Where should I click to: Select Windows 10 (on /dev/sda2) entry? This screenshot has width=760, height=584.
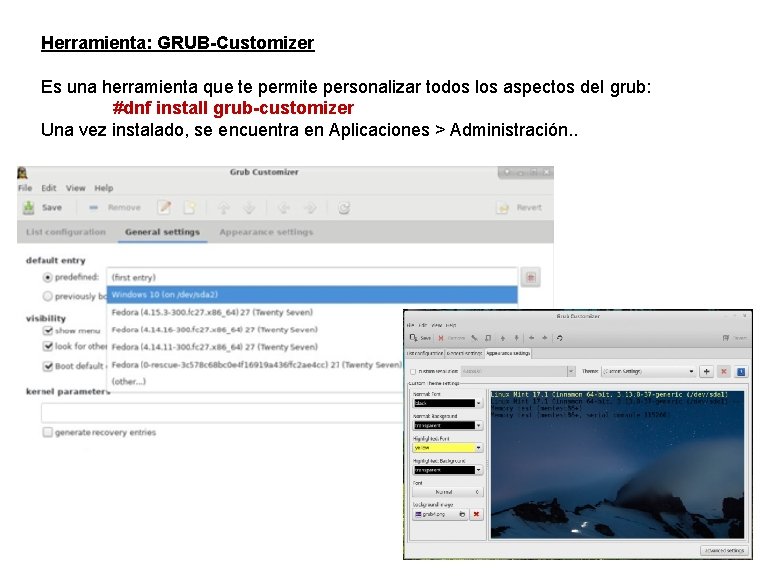pyautogui.click(x=312, y=295)
